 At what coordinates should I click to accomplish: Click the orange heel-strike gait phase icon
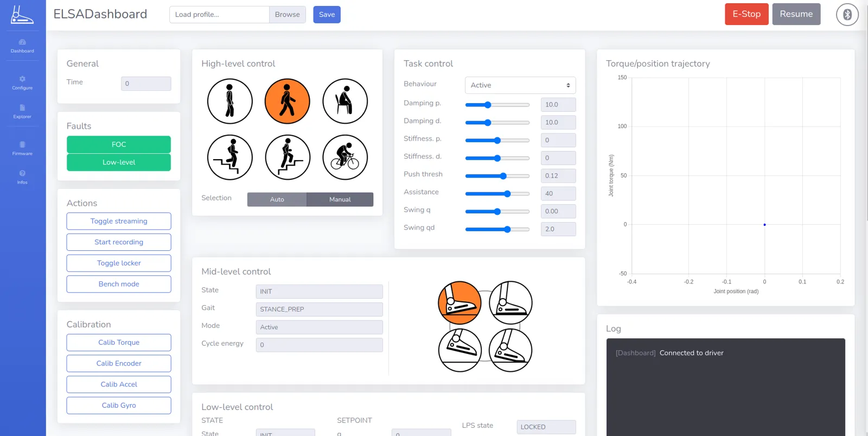(459, 303)
